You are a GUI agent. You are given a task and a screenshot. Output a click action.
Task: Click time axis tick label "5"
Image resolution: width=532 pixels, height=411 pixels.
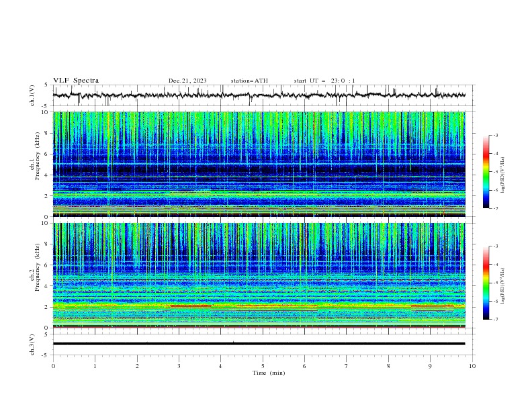[x=263, y=366]
